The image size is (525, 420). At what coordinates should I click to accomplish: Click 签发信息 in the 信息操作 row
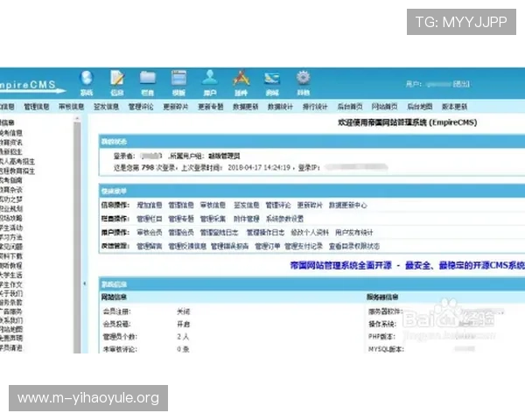click(247, 205)
